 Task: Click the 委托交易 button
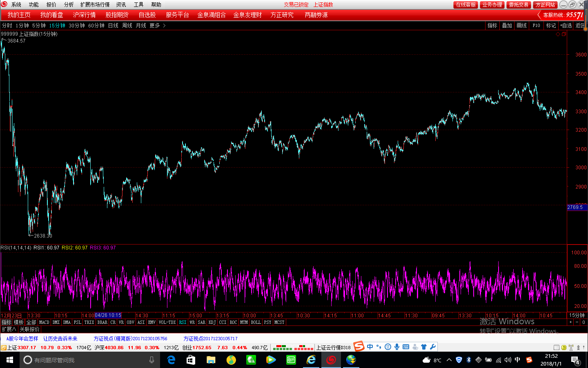(x=519, y=4)
